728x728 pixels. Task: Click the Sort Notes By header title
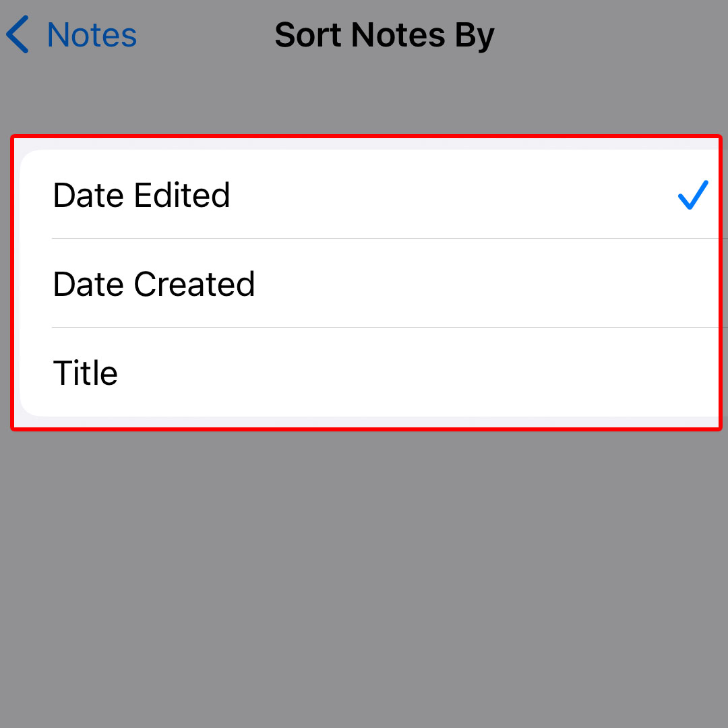(384, 34)
